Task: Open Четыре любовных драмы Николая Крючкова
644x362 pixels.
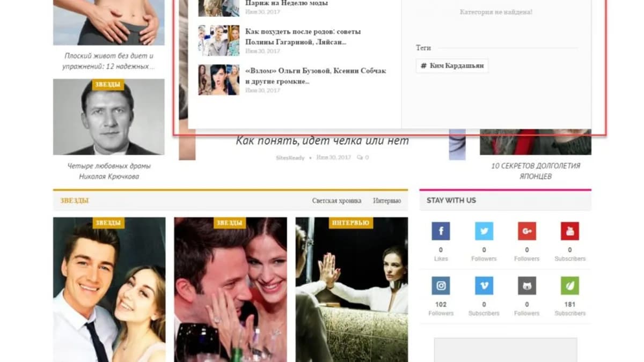Action: tap(109, 171)
